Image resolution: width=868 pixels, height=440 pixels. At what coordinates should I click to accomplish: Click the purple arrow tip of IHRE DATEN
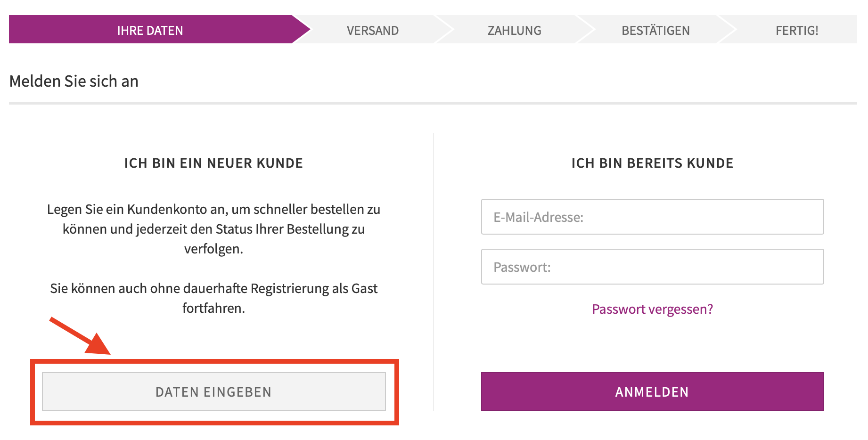(x=301, y=30)
